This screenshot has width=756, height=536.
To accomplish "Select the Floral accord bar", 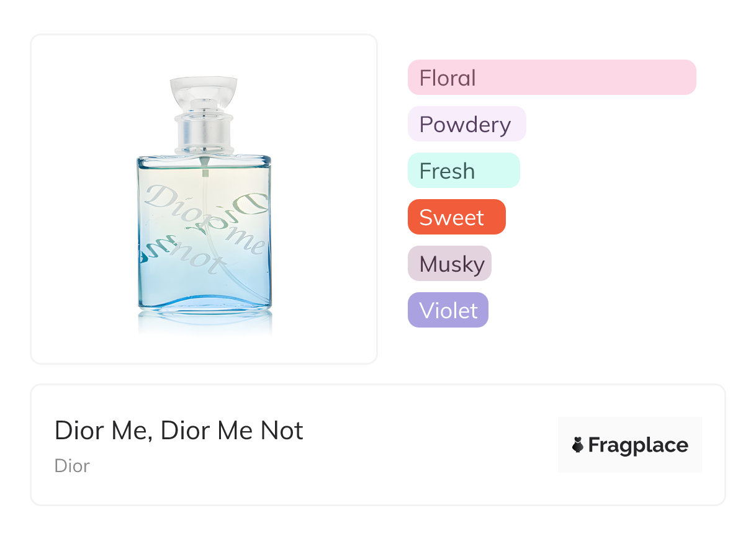I will click(551, 78).
